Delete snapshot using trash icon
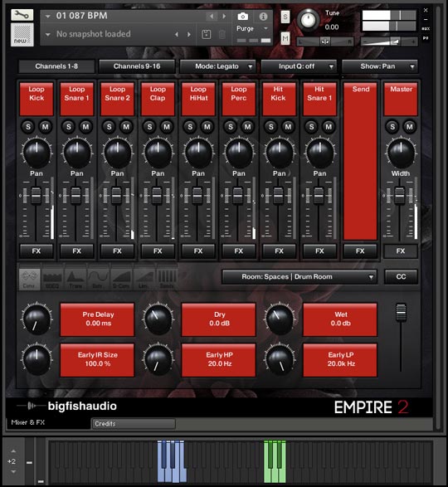The image size is (448, 487). pos(222,34)
